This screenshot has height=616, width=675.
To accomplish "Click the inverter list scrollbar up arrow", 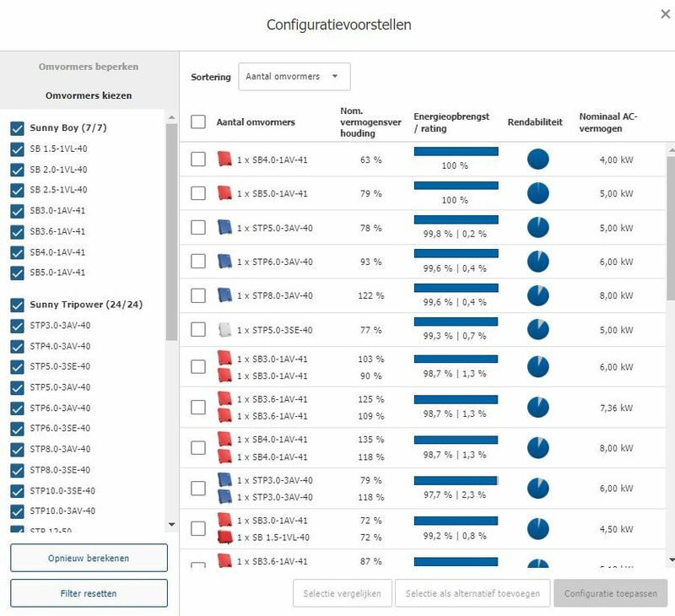I will pyautogui.click(x=172, y=117).
